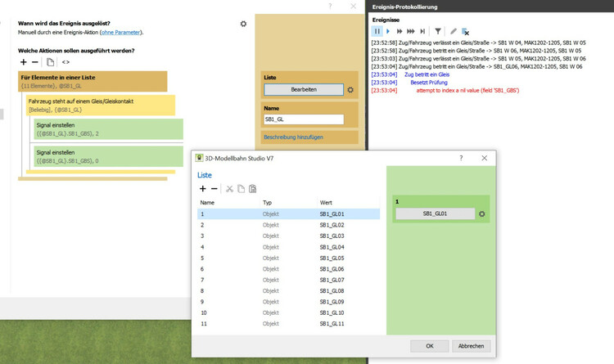Select list row with SB1_GL05
614x364 pixels.
pyautogui.click(x=289, y=258)
